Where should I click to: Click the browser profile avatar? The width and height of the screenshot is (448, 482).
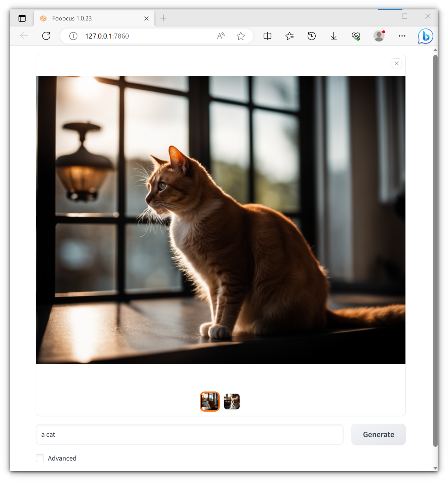379,36
